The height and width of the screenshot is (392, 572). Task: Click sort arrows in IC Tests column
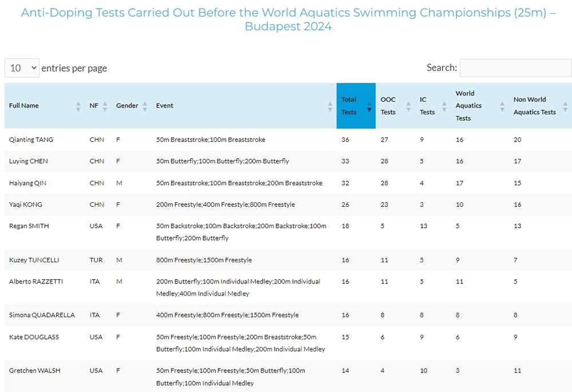(444, 106)
